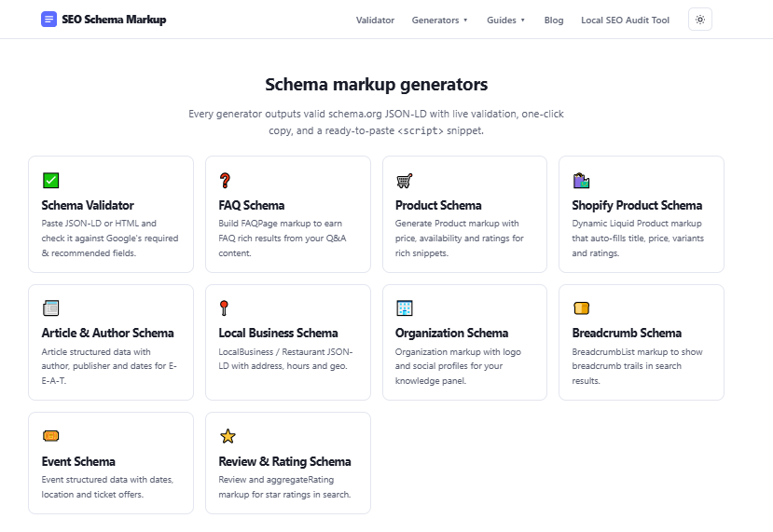The image size is (773, 532).
Task: Open Breadcrumb Schema card title
Action: tap(627, 333)
